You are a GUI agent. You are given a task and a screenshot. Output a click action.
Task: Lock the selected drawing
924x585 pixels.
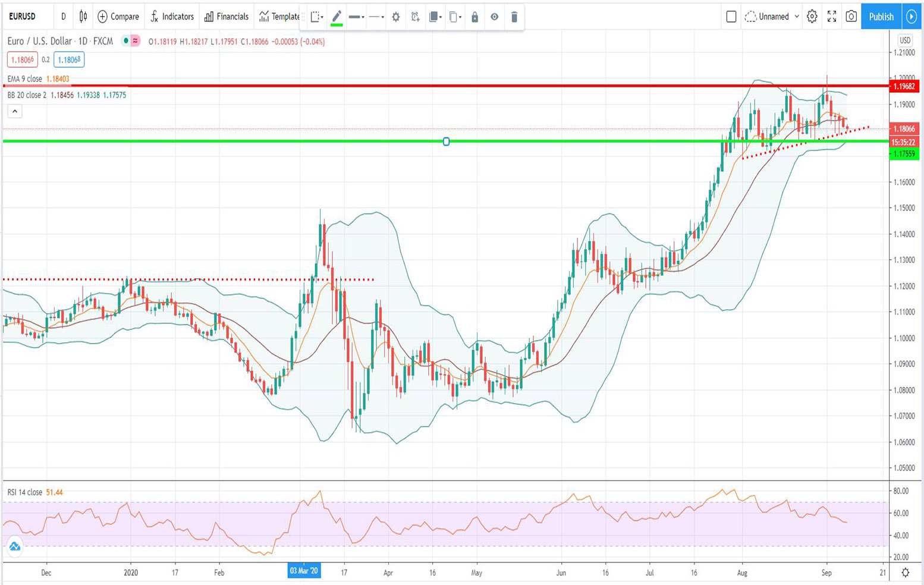point(474,17)
